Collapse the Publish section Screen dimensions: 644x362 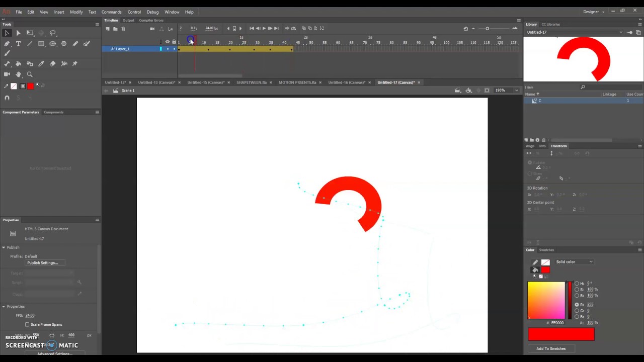click(x=4, y=247)
